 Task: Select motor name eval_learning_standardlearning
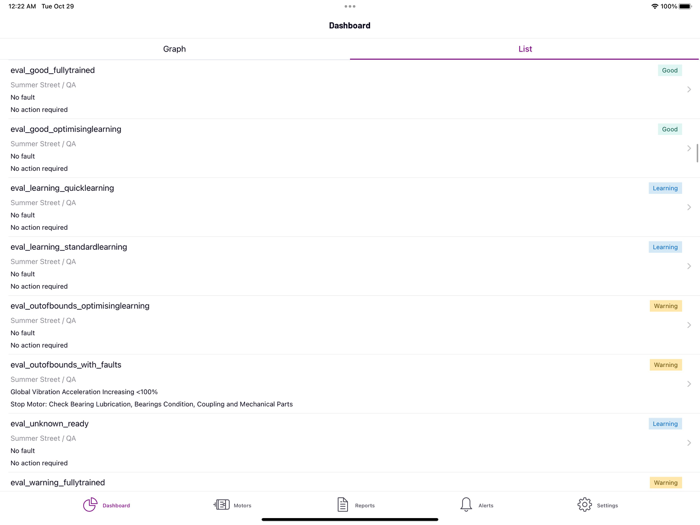tap(69, 247)
